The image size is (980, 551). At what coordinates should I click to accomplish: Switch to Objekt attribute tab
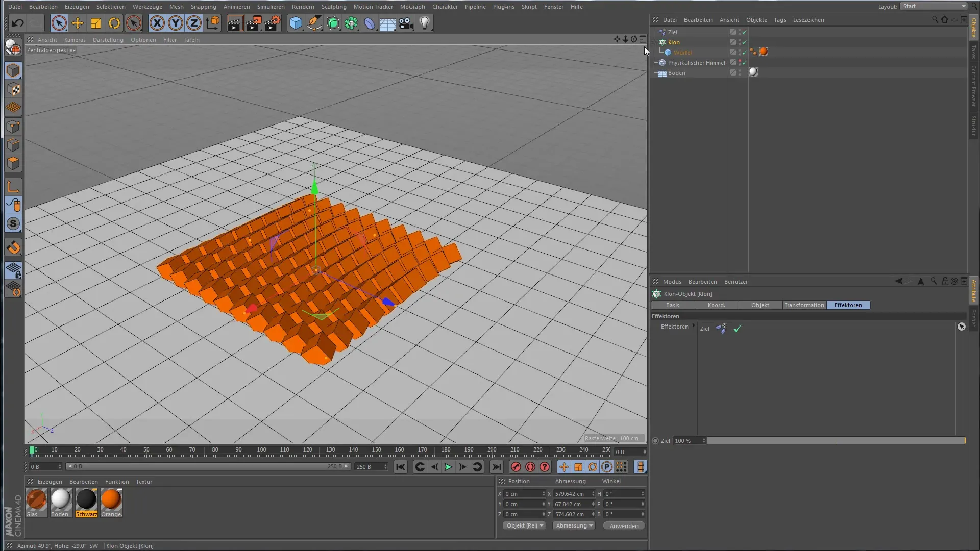click(x=760, y=305)
